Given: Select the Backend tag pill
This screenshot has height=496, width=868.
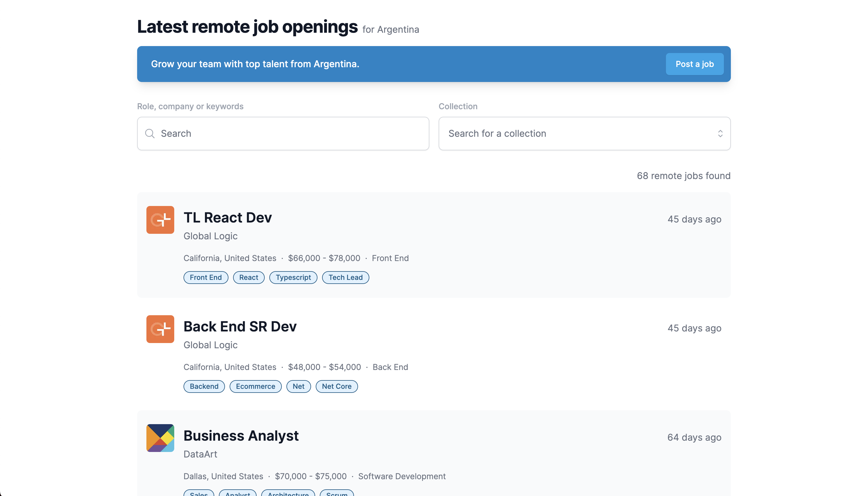Looking at the screenshot, I should pos(204,386).
